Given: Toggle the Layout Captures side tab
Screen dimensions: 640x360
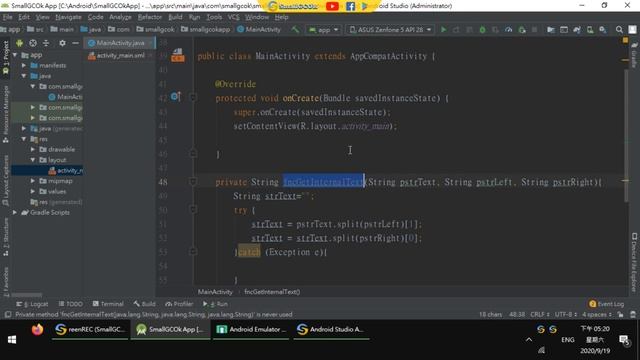Looking at the screenshot, I should click(5, 180).
